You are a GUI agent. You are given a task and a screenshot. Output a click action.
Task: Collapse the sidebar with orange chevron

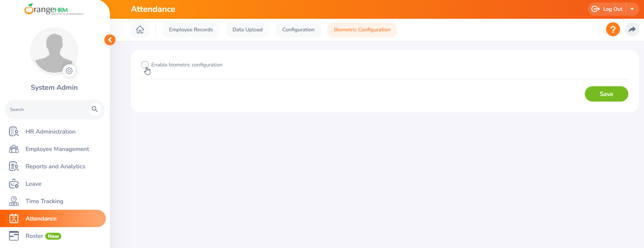[x=110, y=40]
